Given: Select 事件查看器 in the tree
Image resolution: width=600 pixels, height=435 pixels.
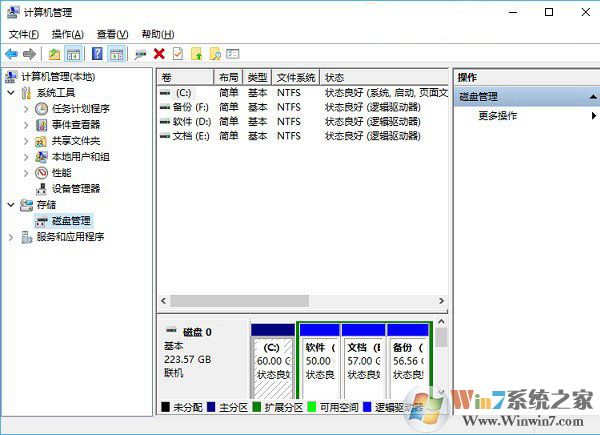Looking at the screenshot, I should coord(75,125).
